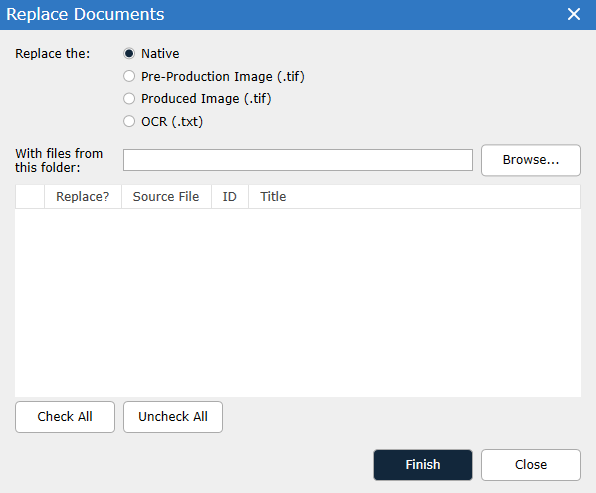Click the Close button at bottom

pos(531,465)
